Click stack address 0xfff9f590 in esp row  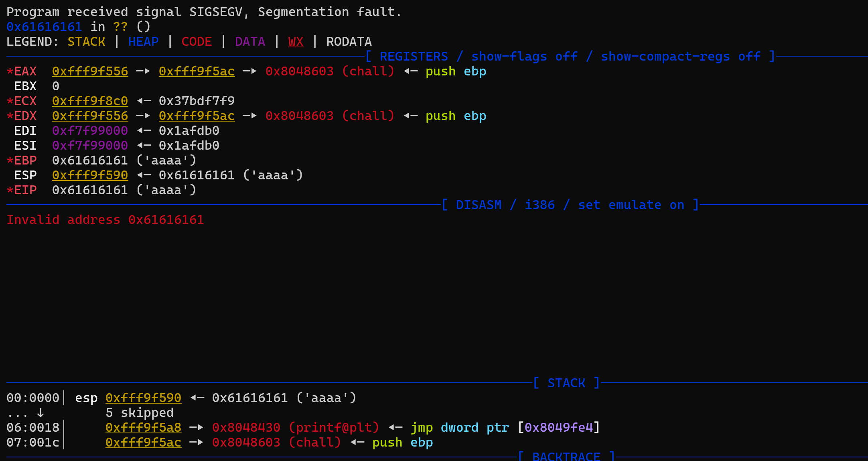pyautogui.click(x=144, y=398)
